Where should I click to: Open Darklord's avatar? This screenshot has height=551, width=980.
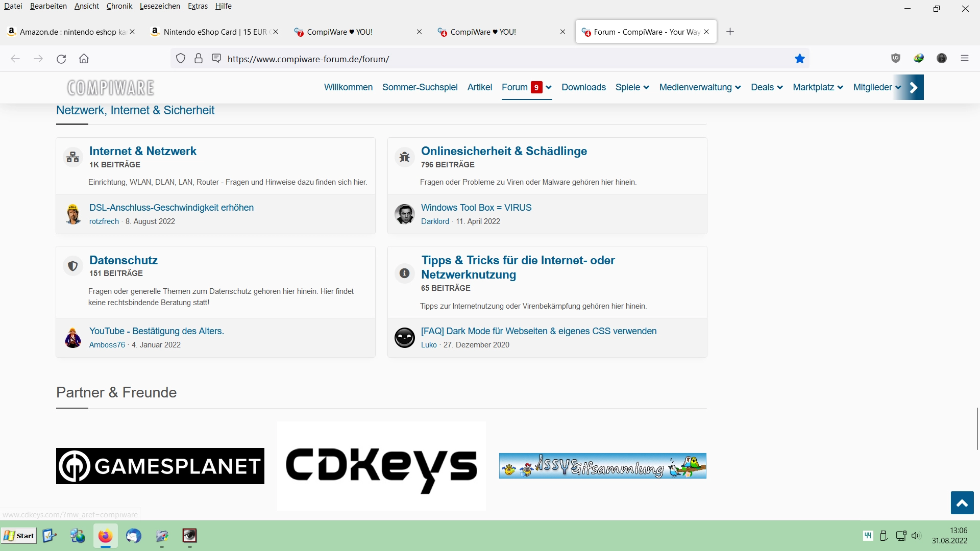405,214
